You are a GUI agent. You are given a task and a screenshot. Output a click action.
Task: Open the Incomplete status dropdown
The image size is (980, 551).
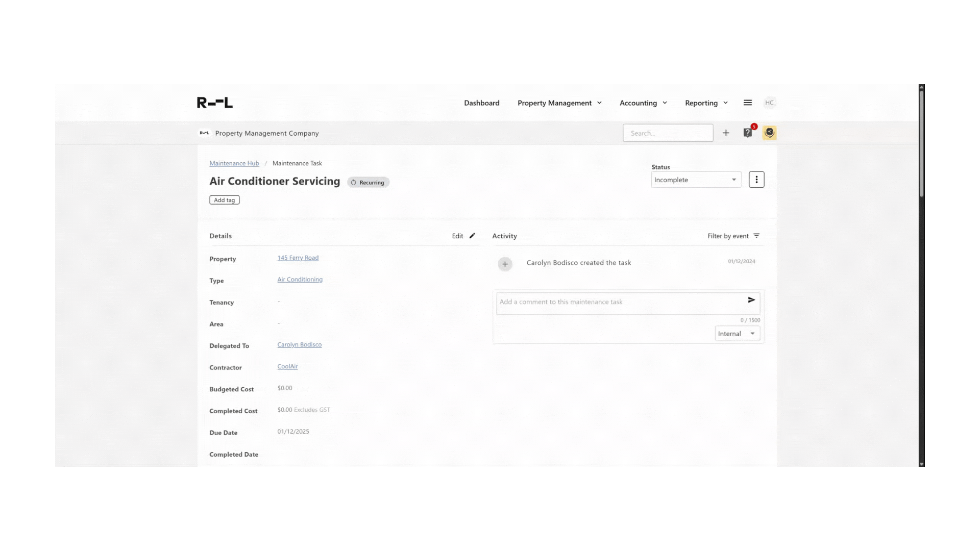pos(696,180)
